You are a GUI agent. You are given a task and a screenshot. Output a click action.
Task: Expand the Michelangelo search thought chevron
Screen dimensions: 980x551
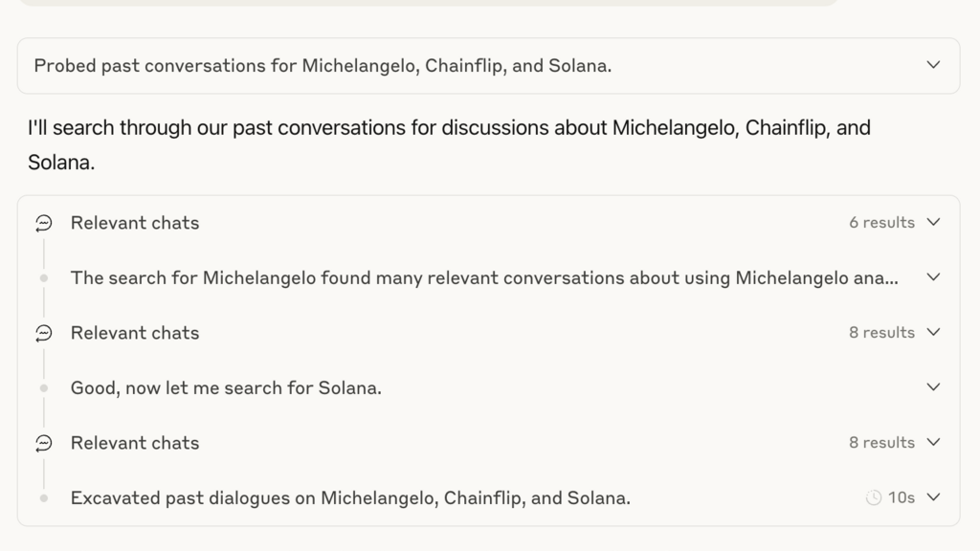point(933,277)
